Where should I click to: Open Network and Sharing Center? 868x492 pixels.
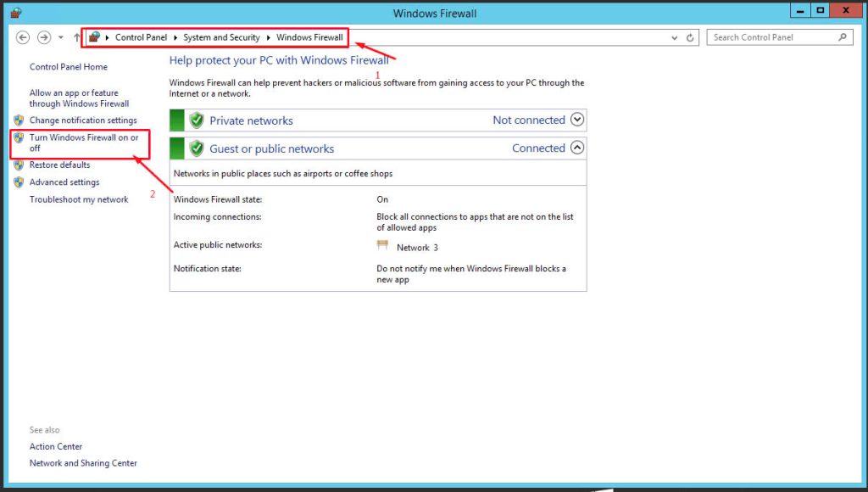tap(83, 462)
